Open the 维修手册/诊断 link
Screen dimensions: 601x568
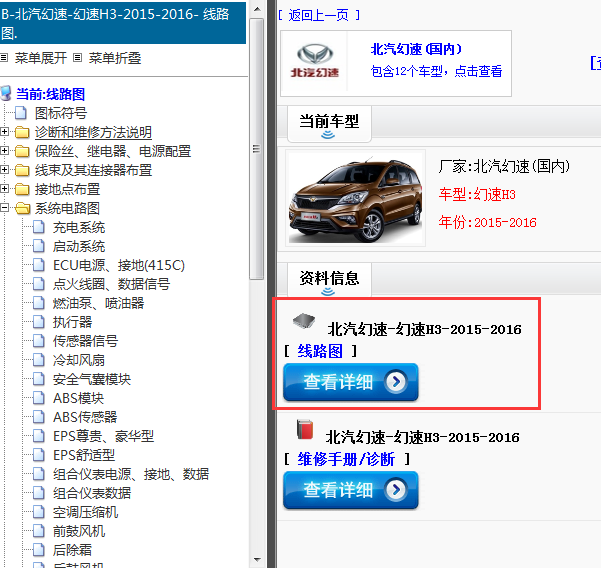click(x=346, y=459)
